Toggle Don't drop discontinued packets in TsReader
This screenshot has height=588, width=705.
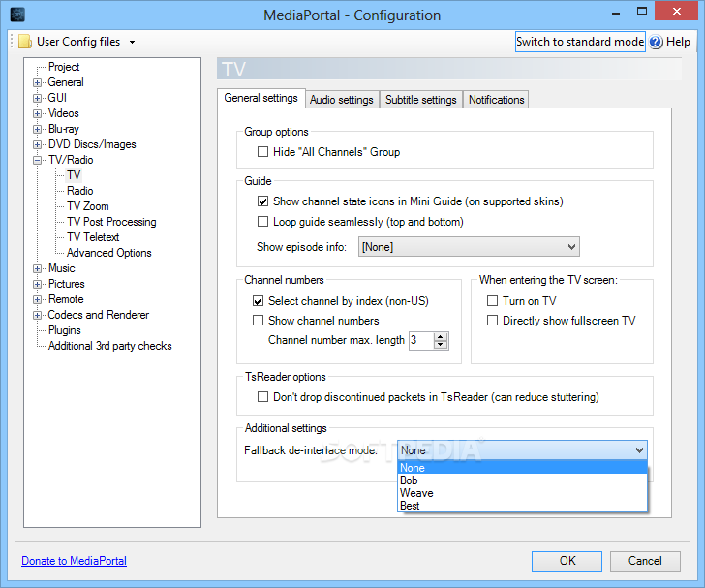(x=262, y=397)
